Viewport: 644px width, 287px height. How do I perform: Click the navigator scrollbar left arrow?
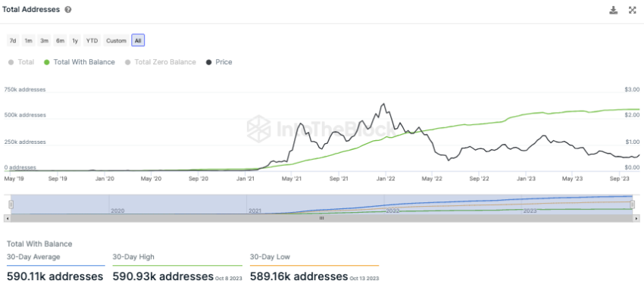[x=7, y=218]
